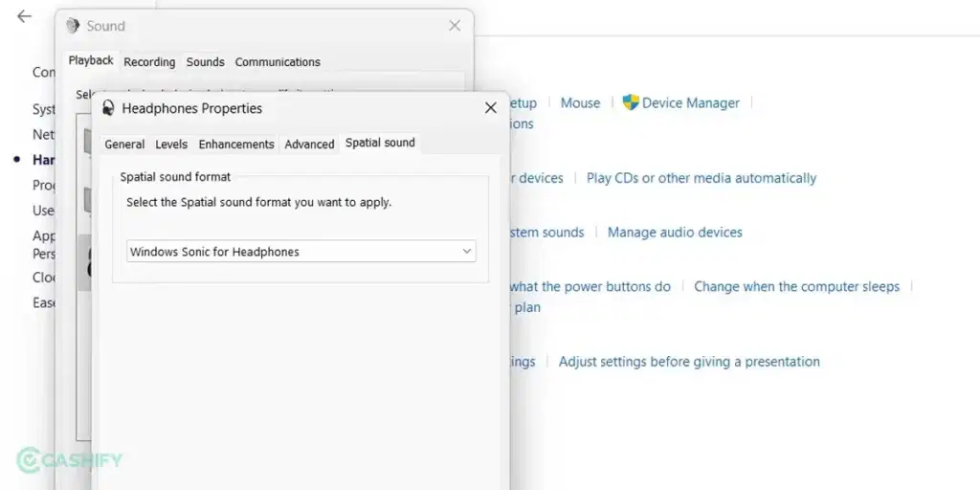Image resolution: width=980 pixels, height=490 pixels.
Task: Open the Spatial sound format dropdown
Action: [x=301, y=252]
